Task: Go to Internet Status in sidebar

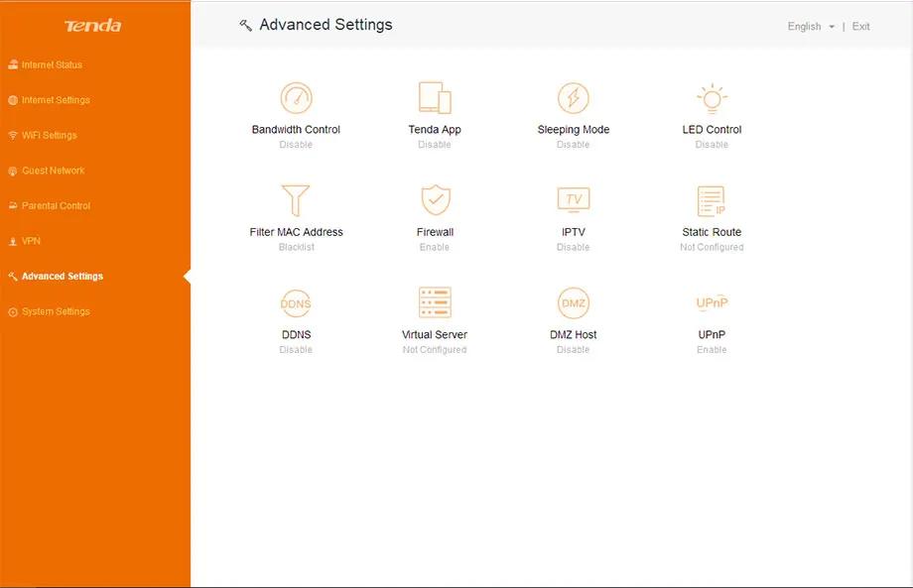Action: [45, 64]
